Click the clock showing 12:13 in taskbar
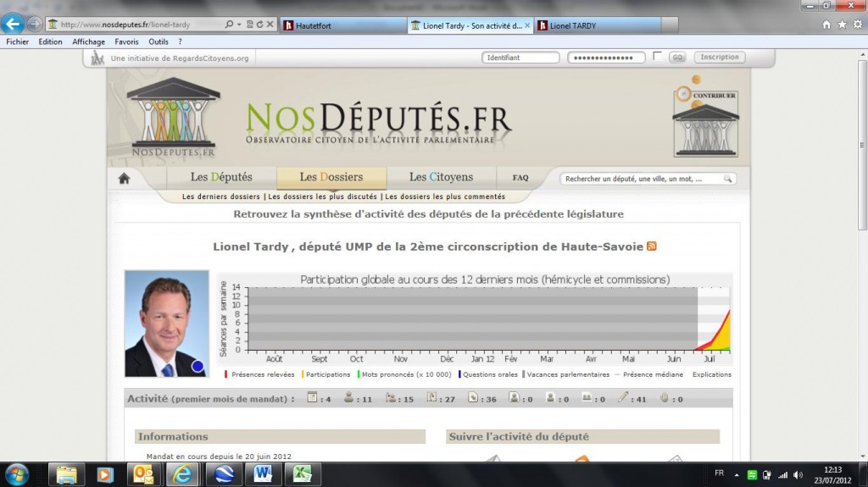This screenshot has height=487, width=868. 832,470
